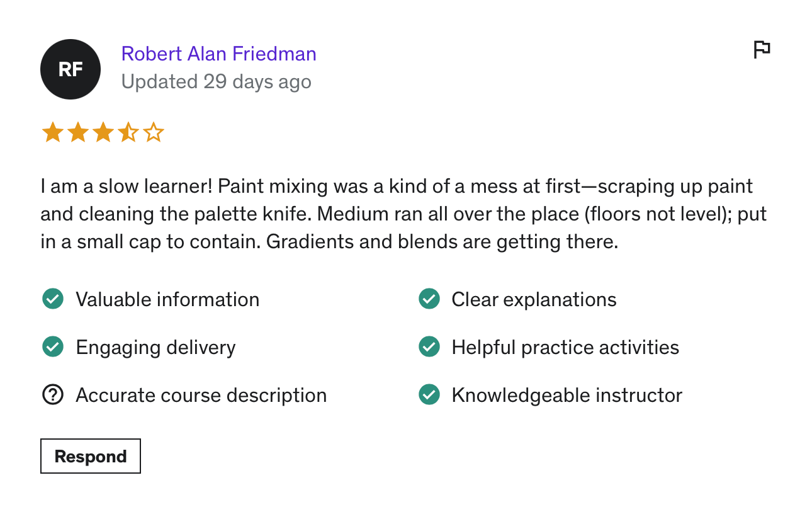Click the Knowledgeable instructor checkmark icon
Screen dimensions: 812x514
tap(429, 395)
